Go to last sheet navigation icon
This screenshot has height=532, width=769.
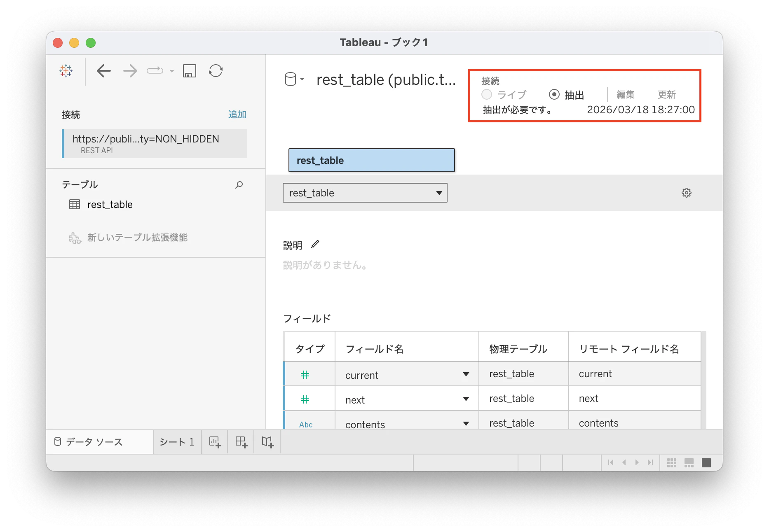(650, 462)
